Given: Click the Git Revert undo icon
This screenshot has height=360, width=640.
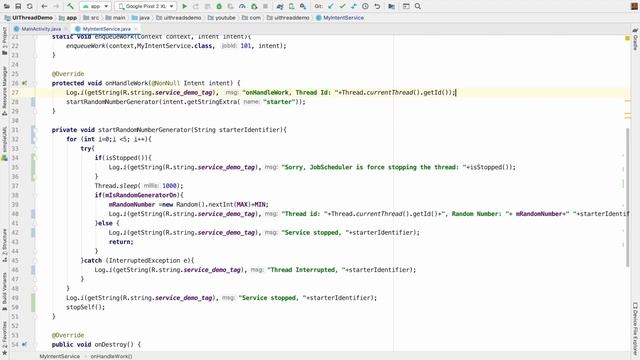Looking at the screenshot, I should point(377,7).
